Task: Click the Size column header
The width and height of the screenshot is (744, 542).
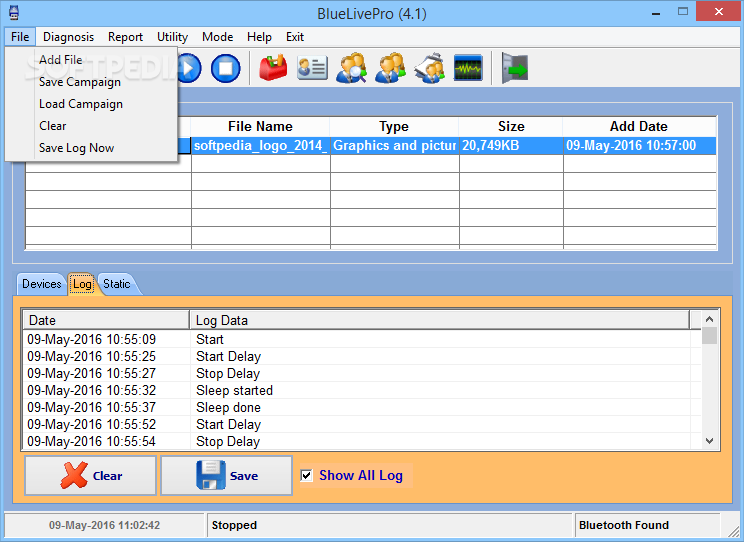Action: [511, 126]
